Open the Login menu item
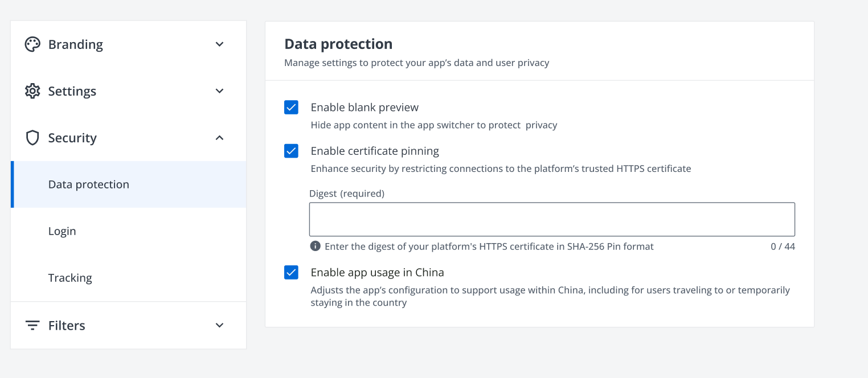Viewport: 868px width, 378px height. click(x=62, y=231)
